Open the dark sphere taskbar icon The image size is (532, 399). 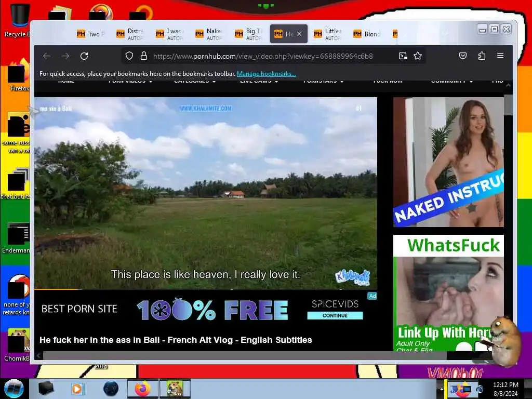click(x=111, y=389)
